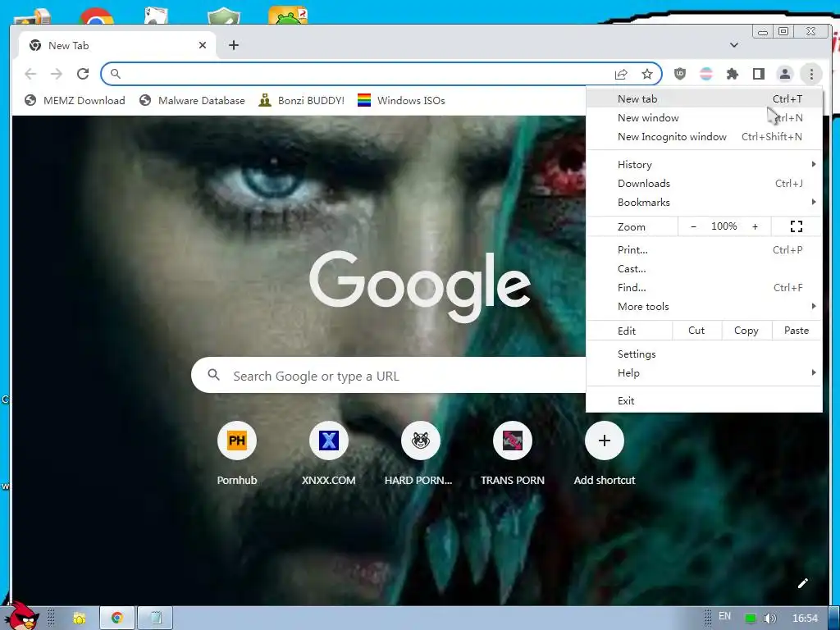
Task: Open Downloads from the menu
Action: [x=704, y=183]
